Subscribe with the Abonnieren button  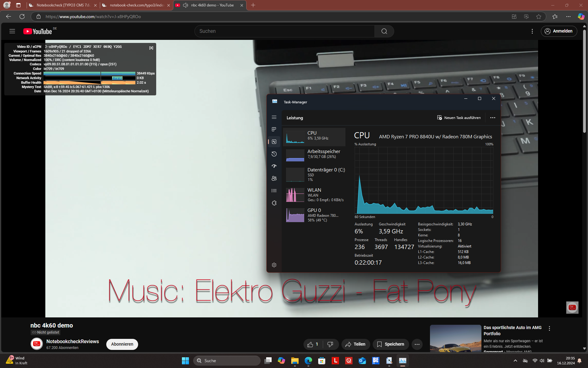(x=122, y=344)
